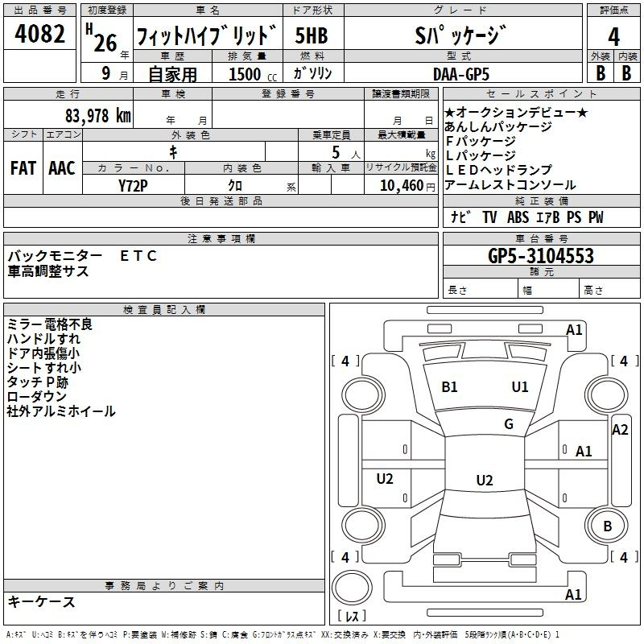Click the [レス] spare tire label
Viewport: 644px width, 644px height.
[352, 616]
